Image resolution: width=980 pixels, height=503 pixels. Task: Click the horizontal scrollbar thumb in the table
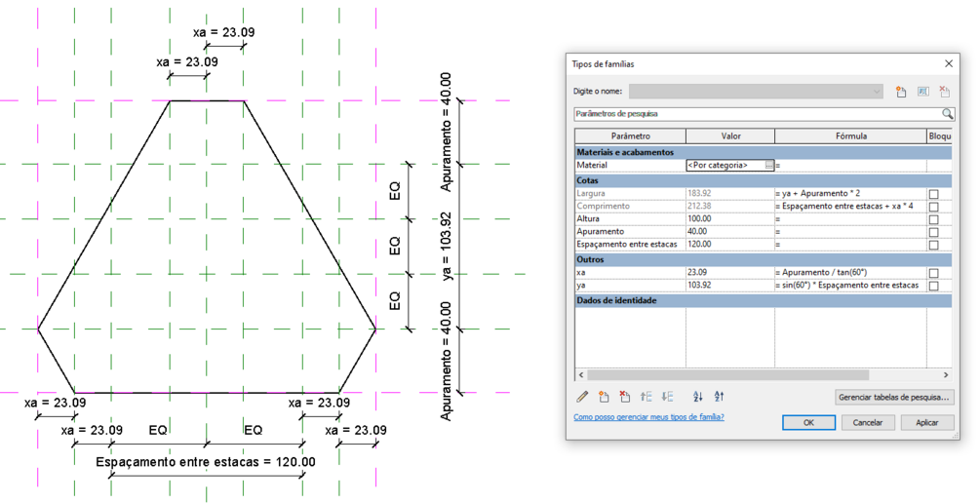tap(727, 375)
